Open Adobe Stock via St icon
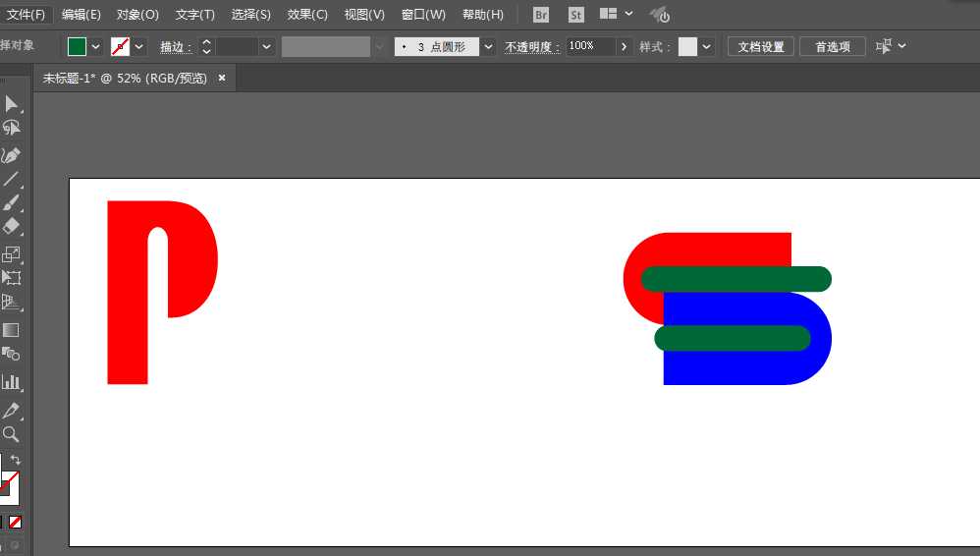The width and height of the screenshot is (980, 556). click(x=576, y=15)
